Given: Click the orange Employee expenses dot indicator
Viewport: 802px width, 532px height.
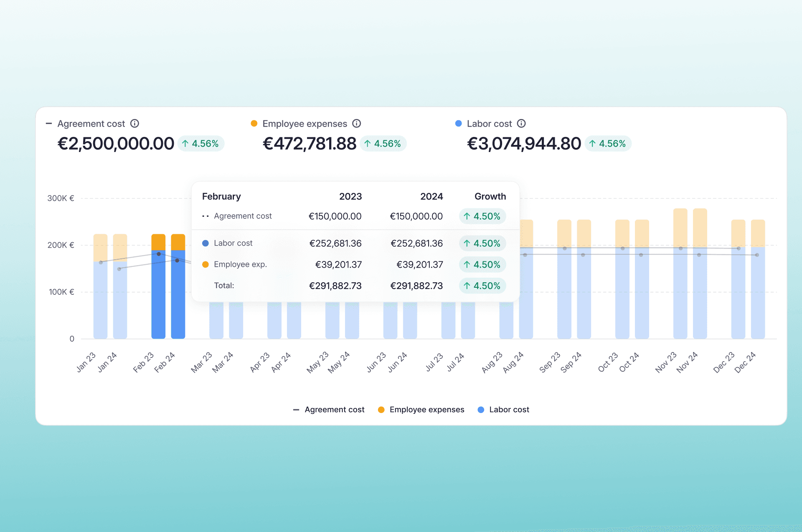Looking at the screenshot, I should pyautogui.click(x=254, y=123).
